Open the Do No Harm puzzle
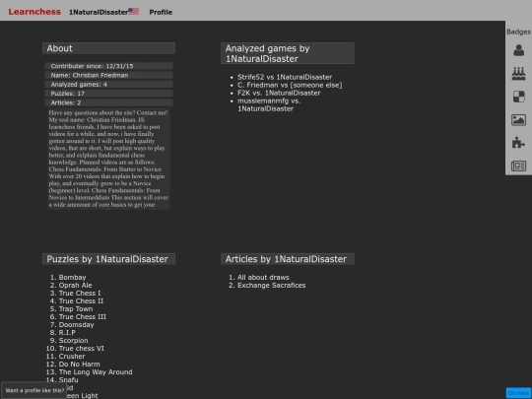This screenshot has width=532, height=399. click(80, 365)
